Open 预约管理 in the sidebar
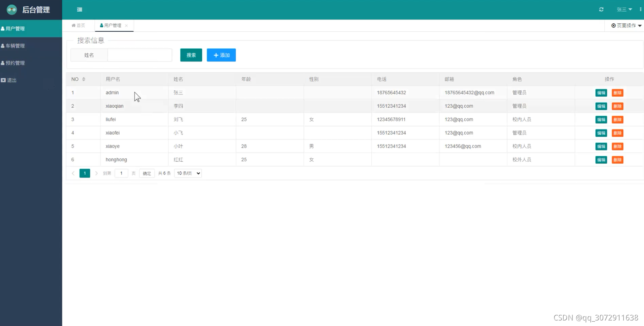644x326 pixels. click(31, 63)
